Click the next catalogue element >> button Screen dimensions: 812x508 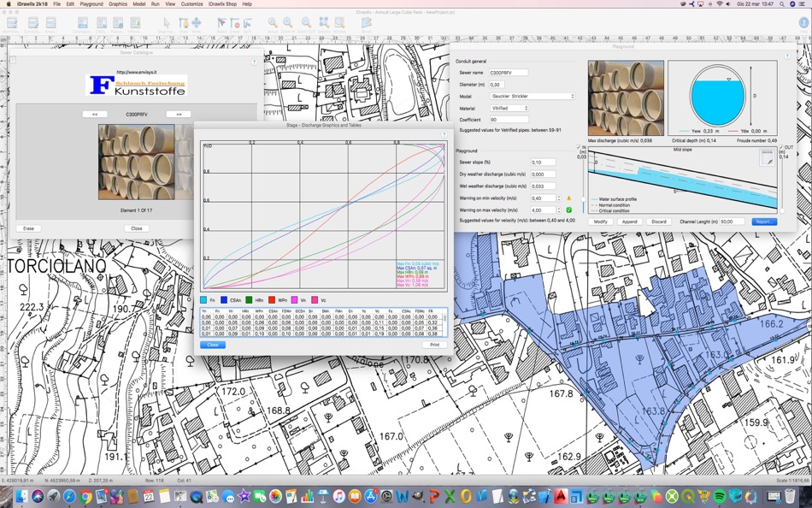pos(178,114)
